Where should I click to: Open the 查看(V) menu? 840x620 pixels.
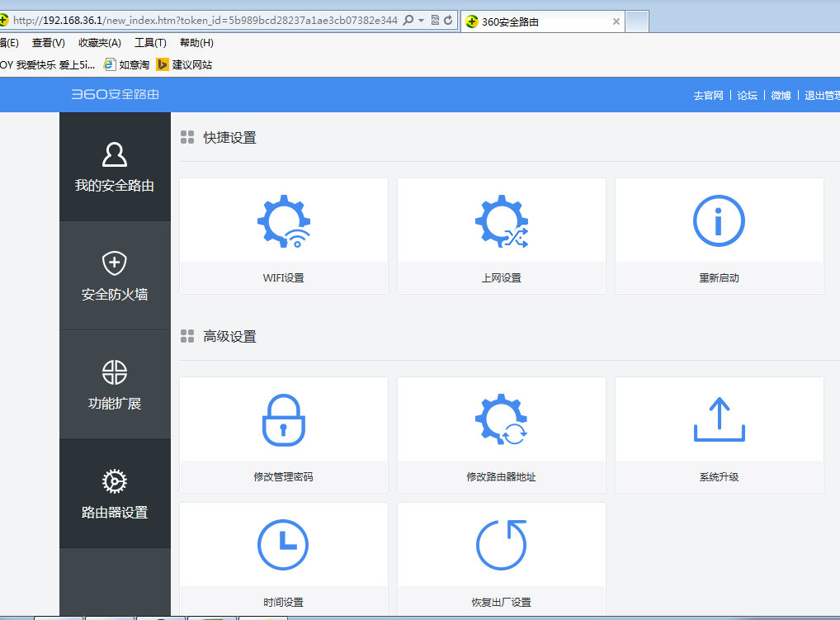pos(49,43)
